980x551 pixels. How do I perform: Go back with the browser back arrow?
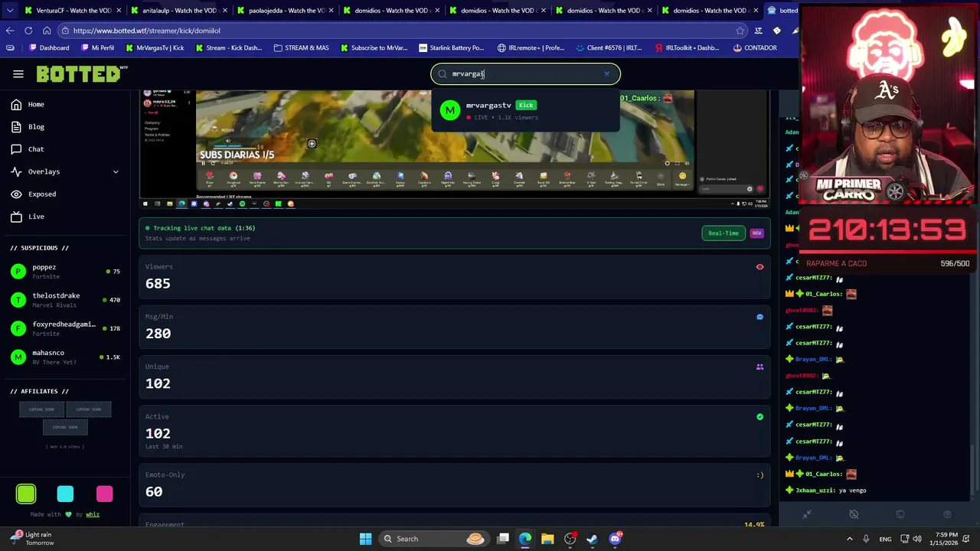click(10, 31)
